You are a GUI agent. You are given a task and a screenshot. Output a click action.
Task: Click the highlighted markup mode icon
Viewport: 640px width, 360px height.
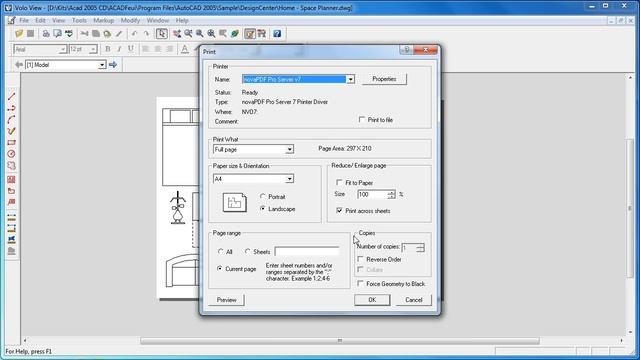click(x=250, y=33)
